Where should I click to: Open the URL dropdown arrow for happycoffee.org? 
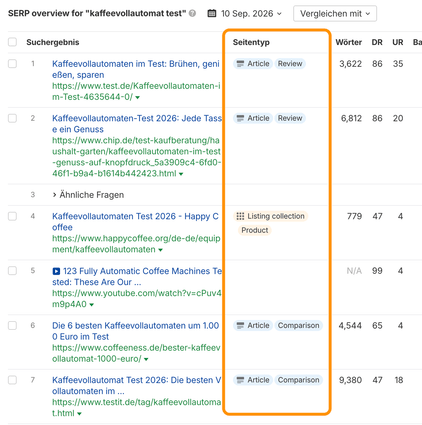pos(160,250)
